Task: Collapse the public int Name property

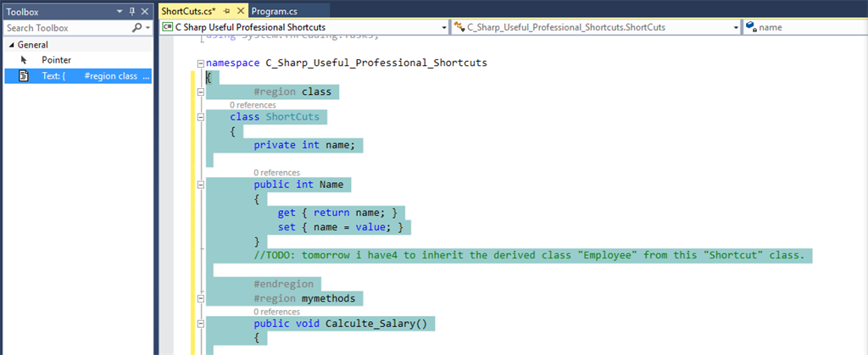Action: (x=200, y=186)
